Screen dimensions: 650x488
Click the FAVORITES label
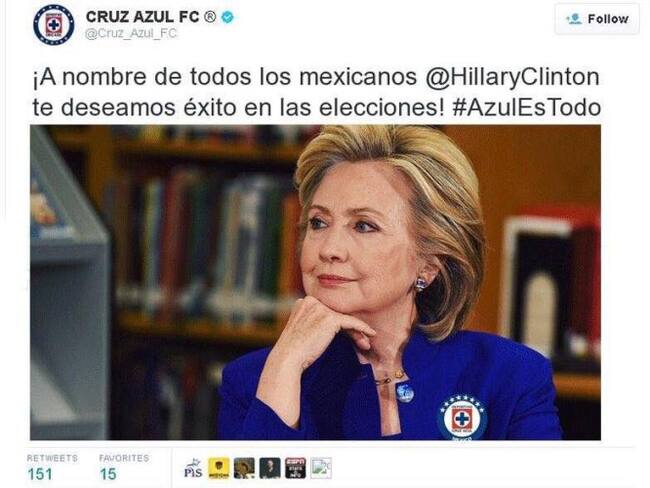coord(124,458)
